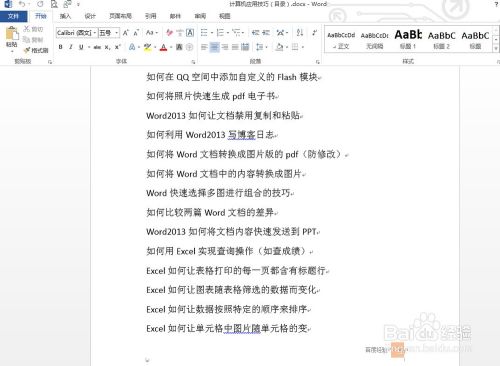Toggle character shading
The height and width of the screenshot is (366, 500).
click(x=179, y=47)
